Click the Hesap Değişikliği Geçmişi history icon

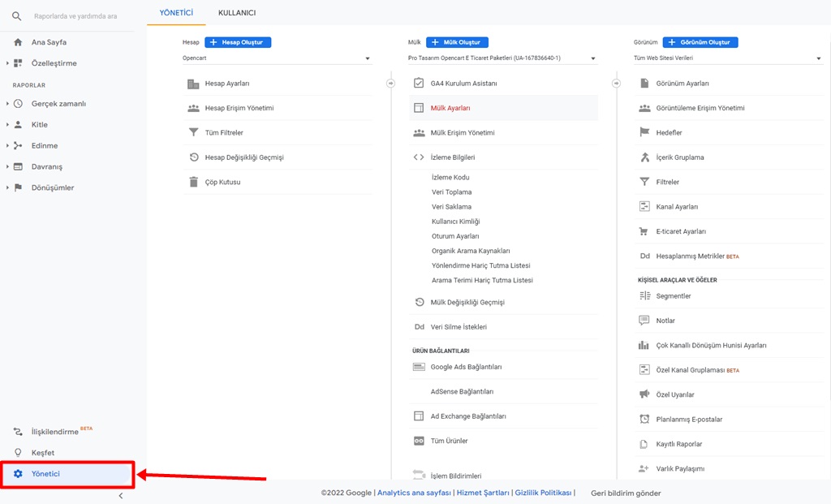click(194, 157)
